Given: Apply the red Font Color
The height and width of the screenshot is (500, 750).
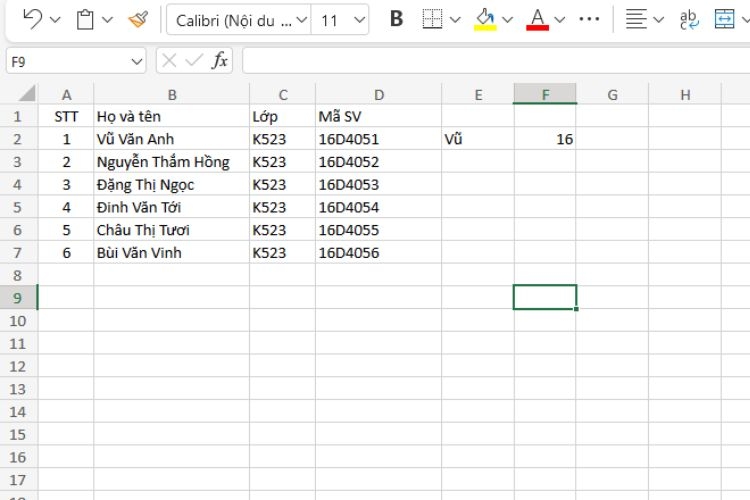Looking at the screenshot, I should coord(537,19).
